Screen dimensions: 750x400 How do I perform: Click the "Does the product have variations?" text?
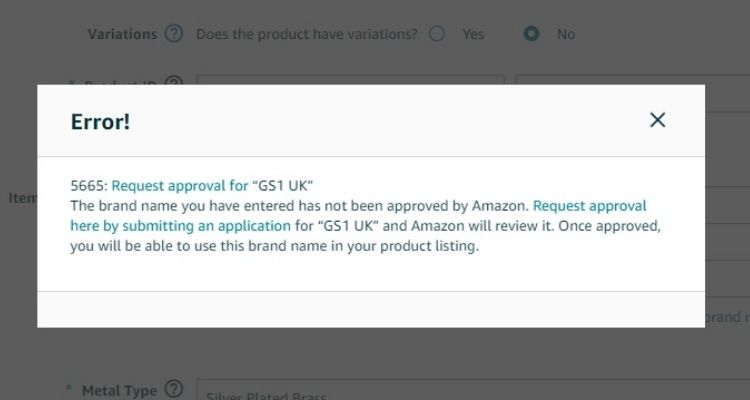click(306, 34)
